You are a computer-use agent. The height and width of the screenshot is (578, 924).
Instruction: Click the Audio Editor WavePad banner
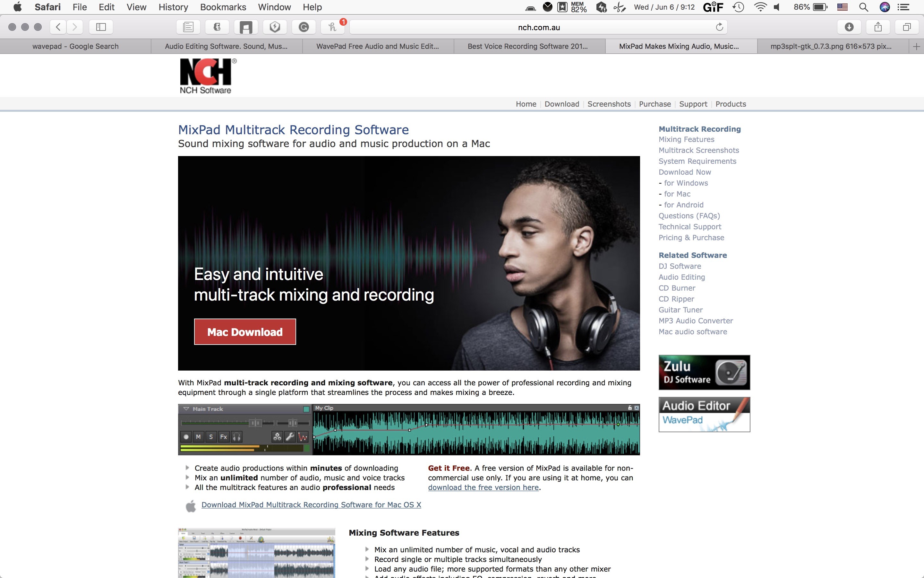pyautogui.click(x=704, y=414)
